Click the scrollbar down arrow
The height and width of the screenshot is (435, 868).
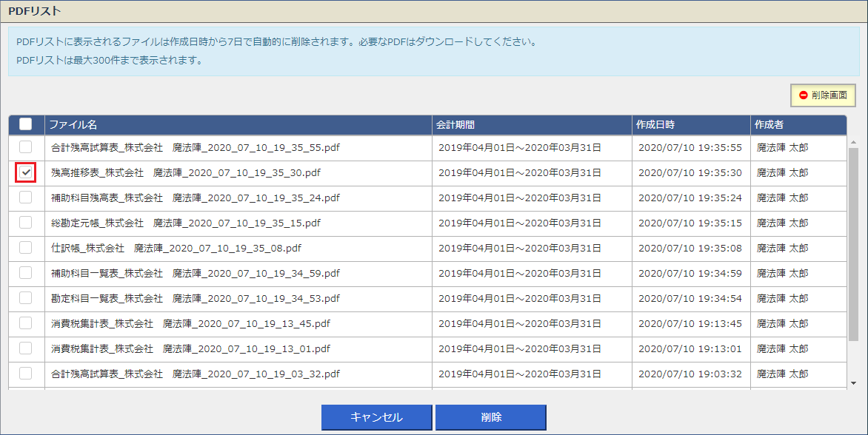853,383
